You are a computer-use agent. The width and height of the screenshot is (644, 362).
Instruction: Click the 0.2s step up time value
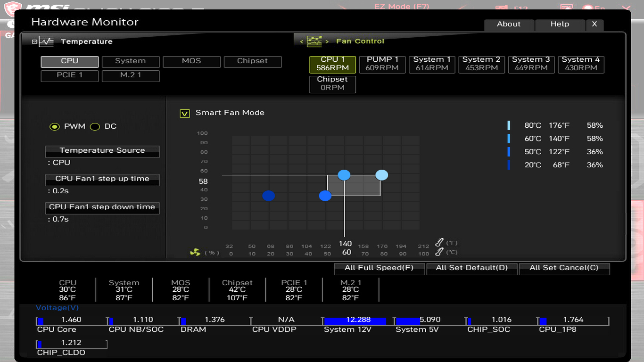pos(60,191)
